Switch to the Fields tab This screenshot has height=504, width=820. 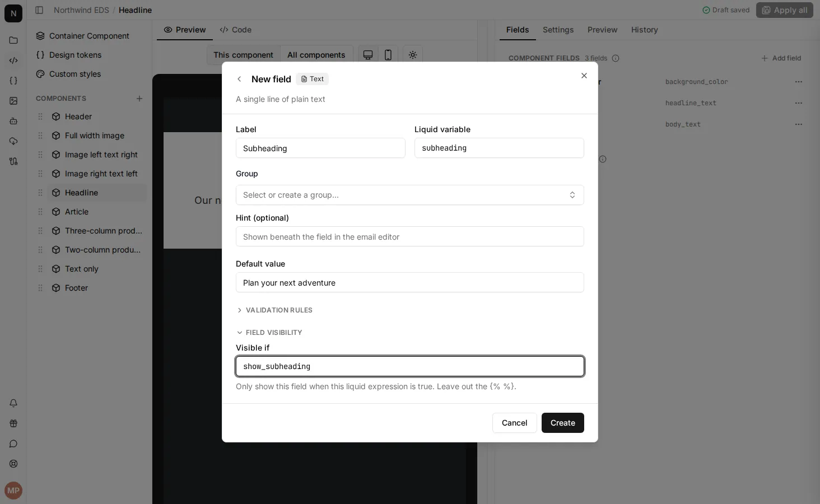[518, 30]
